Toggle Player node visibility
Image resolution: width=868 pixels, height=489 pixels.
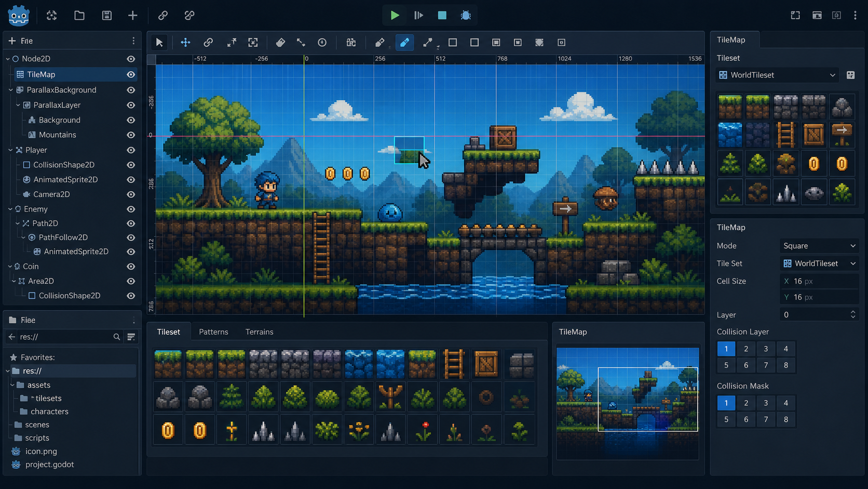tap(131, 150)
